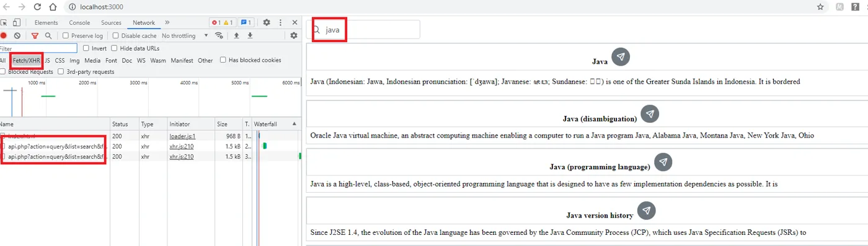
Task: Tick the Hide data URLs checkbox
Action: (114, 48)
